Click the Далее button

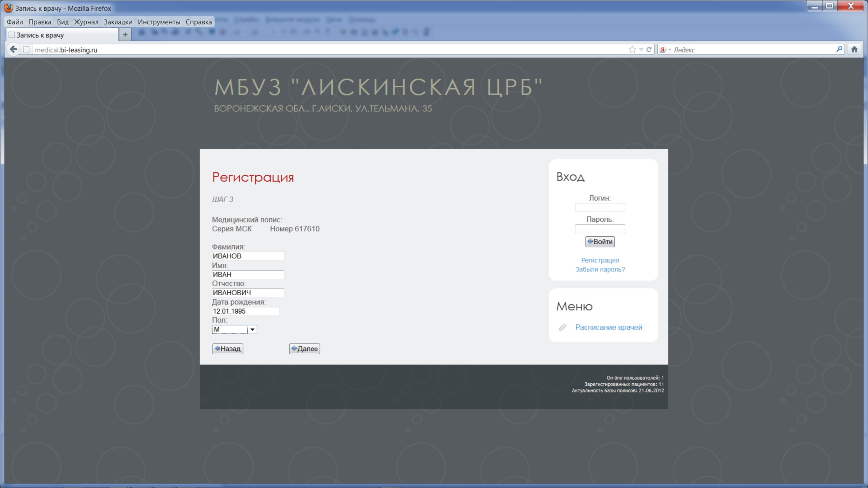coord(305,349)
